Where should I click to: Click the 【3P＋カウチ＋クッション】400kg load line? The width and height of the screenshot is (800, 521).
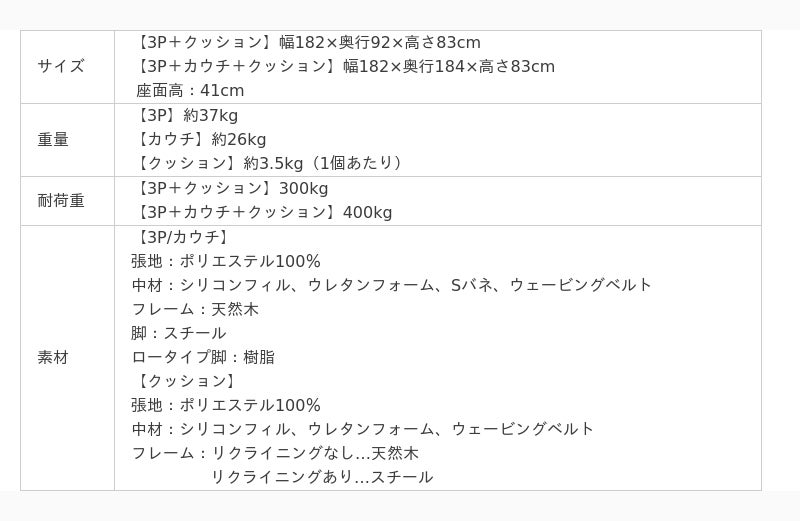click(x=264, y=213)
